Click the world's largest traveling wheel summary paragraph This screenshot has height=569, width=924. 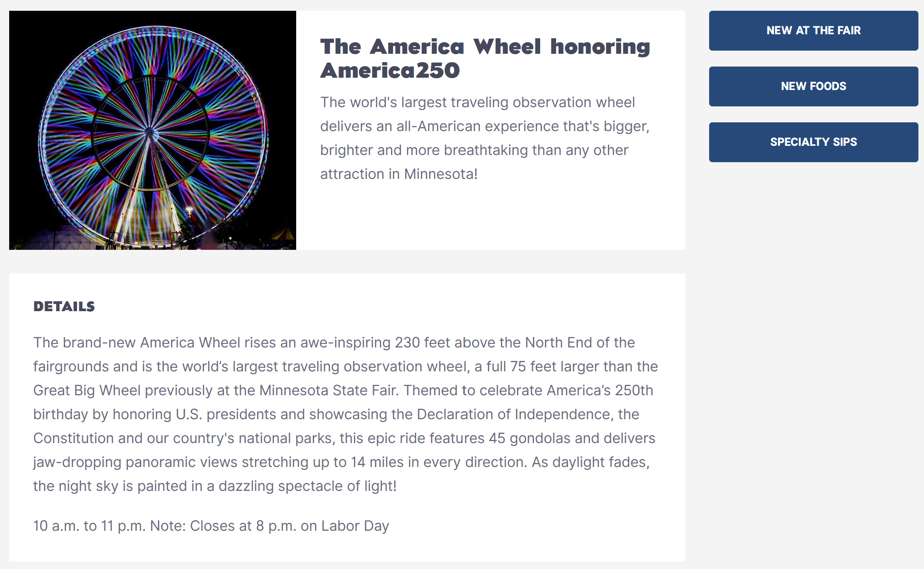tap(485, 138)
